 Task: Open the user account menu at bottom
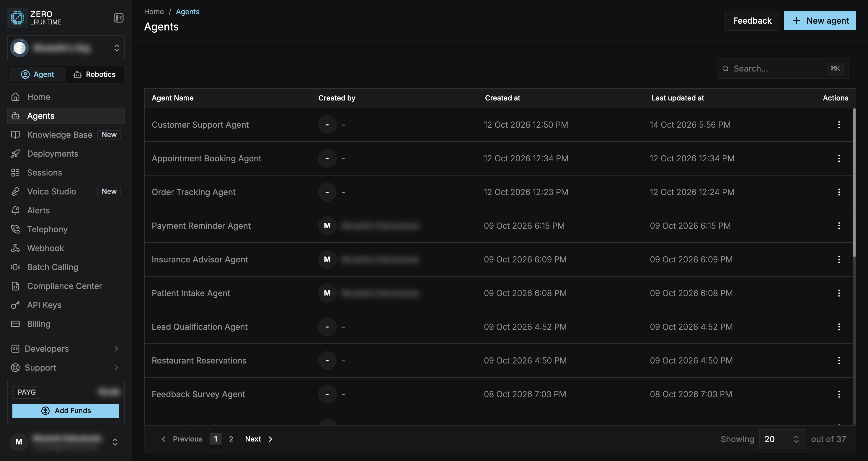pos(66,441)
